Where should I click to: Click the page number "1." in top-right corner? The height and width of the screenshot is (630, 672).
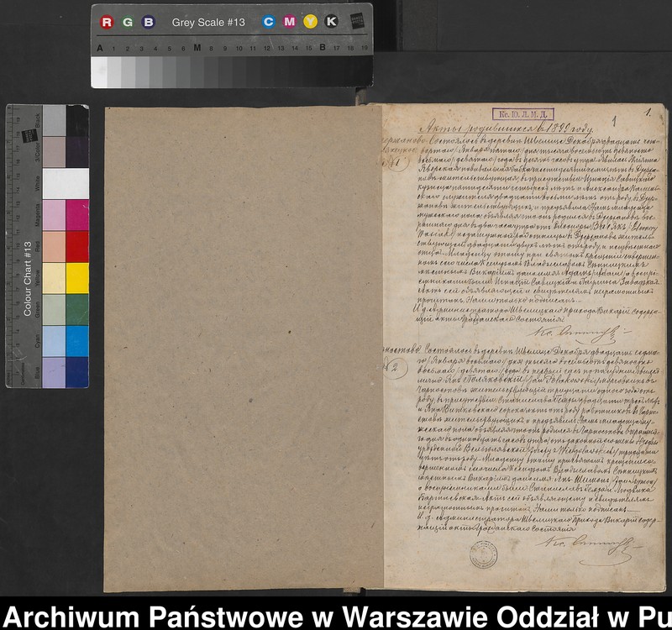point(648,113)
